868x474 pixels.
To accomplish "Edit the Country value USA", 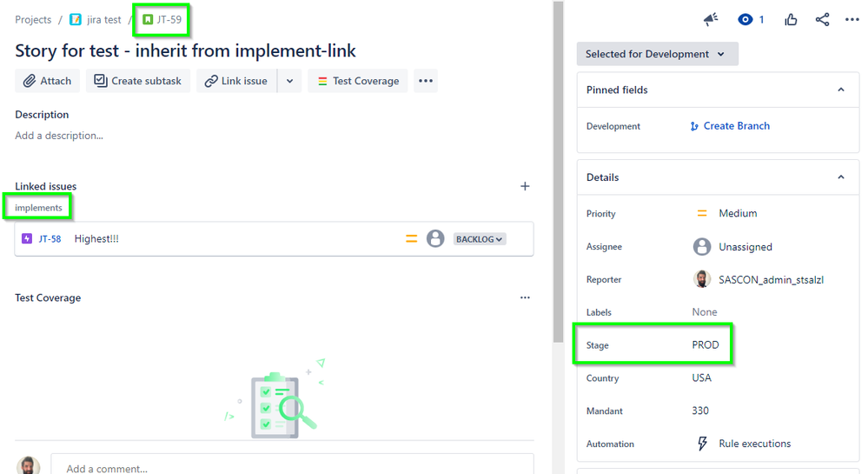I will click(701, 378).
